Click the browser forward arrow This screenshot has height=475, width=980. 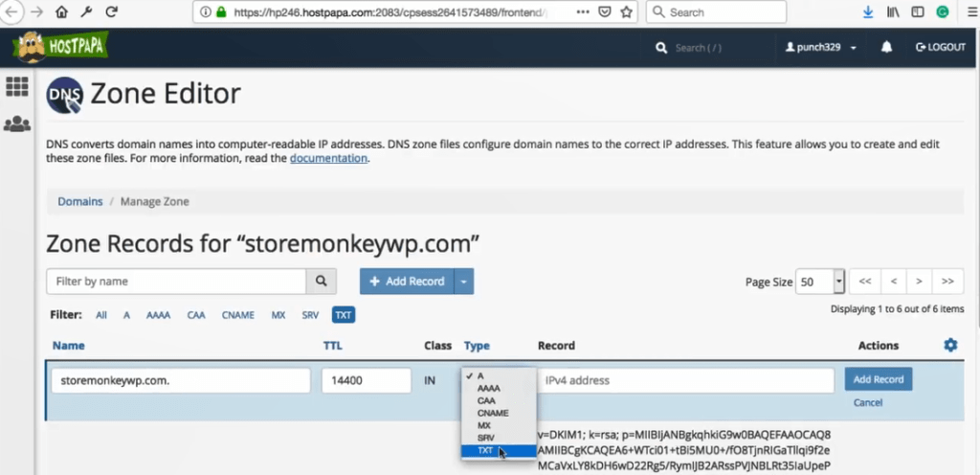pos(37,11)
